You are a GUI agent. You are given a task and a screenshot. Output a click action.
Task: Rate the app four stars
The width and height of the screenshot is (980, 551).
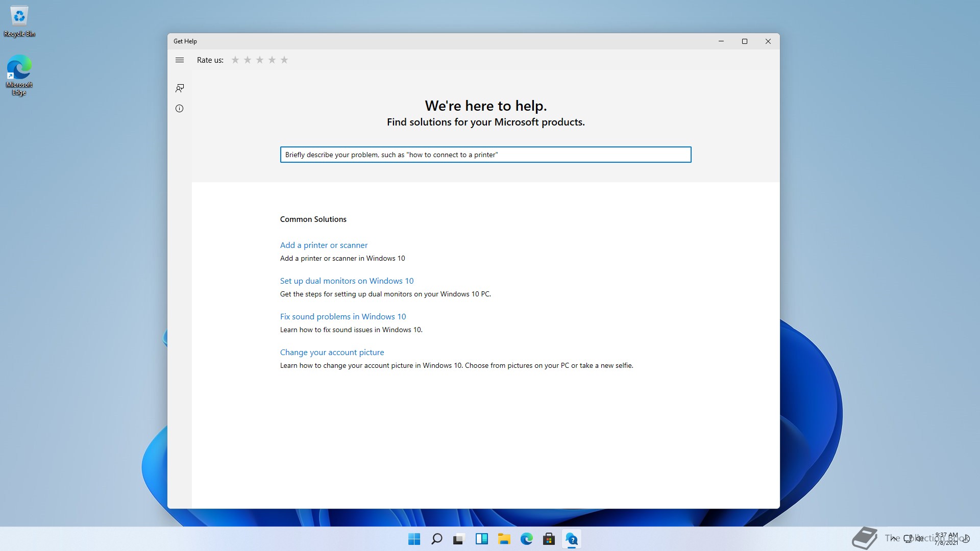click(272, 60)
